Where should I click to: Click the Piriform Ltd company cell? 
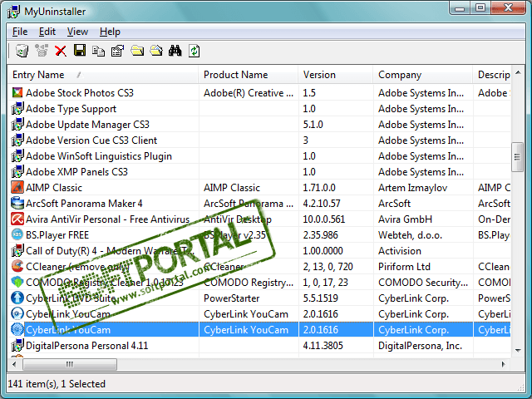404,267
